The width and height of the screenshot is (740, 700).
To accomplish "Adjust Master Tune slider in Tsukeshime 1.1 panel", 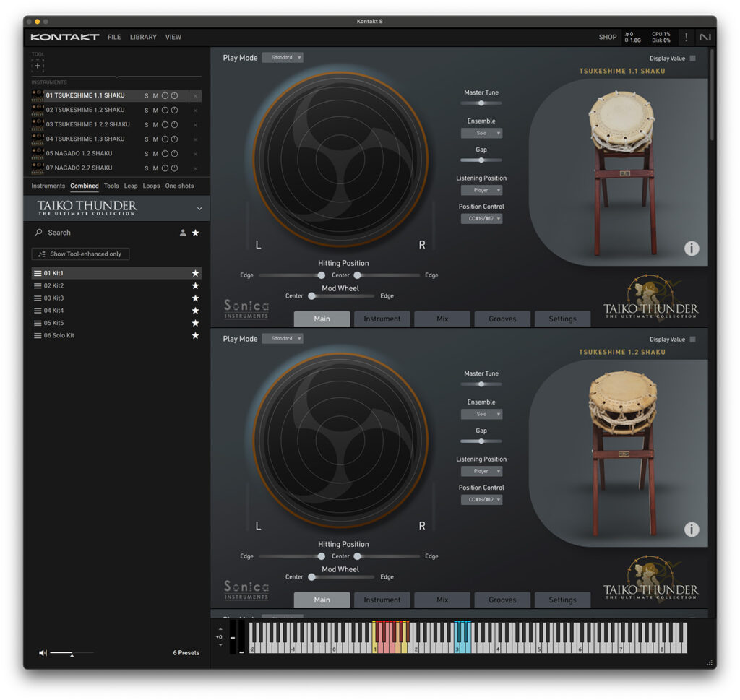I will (481, 103).
